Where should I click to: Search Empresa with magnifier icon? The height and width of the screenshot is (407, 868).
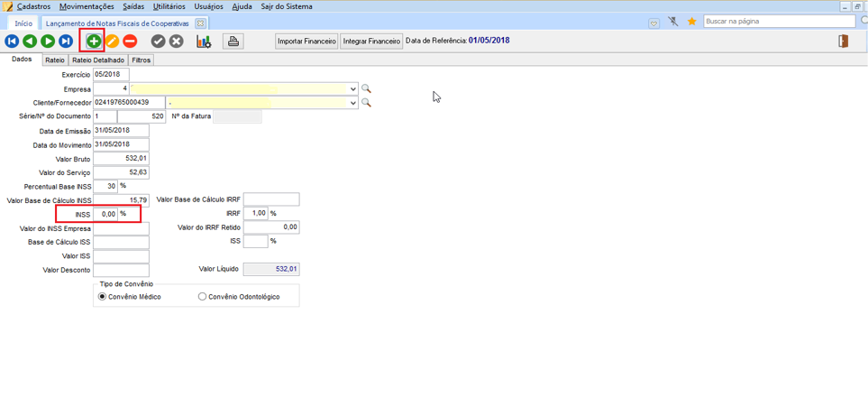(x=366, y=88)
